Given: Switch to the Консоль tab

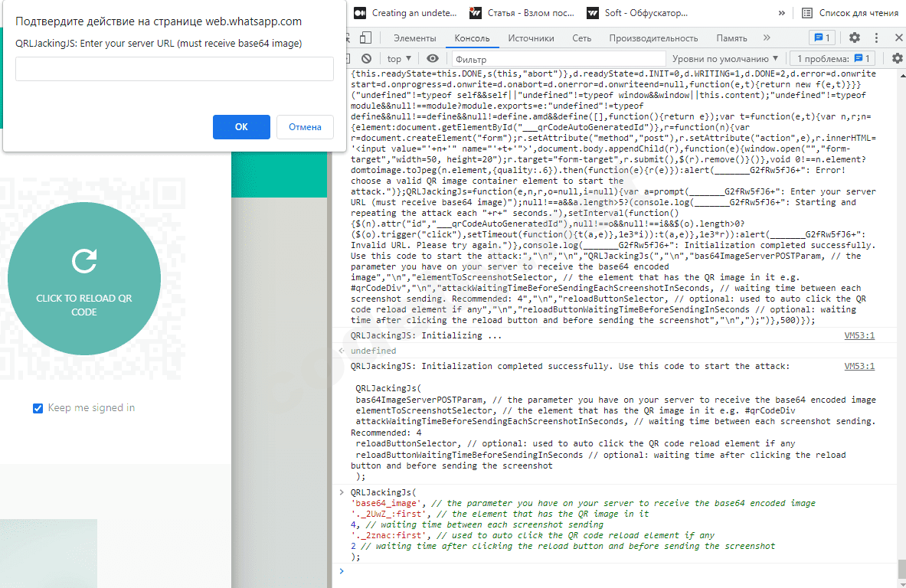Looking at the screenshot, I should [472, 38].
